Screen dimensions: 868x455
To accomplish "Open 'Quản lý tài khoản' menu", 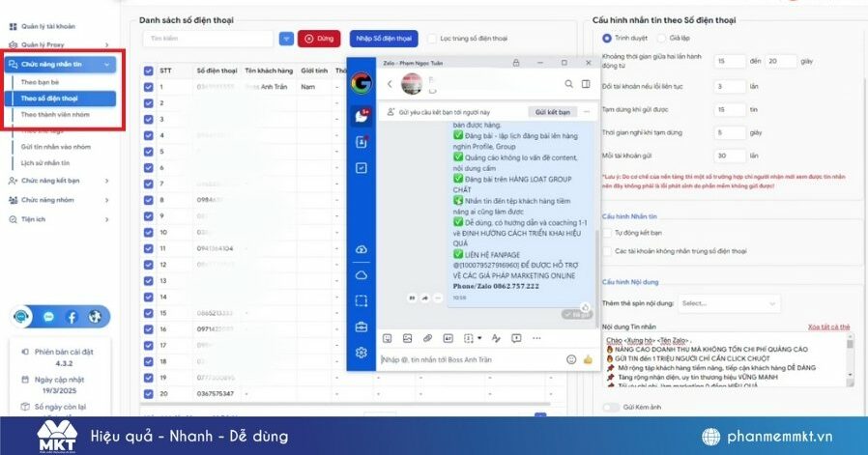I will pyautogui.click(x=48, y=27).
